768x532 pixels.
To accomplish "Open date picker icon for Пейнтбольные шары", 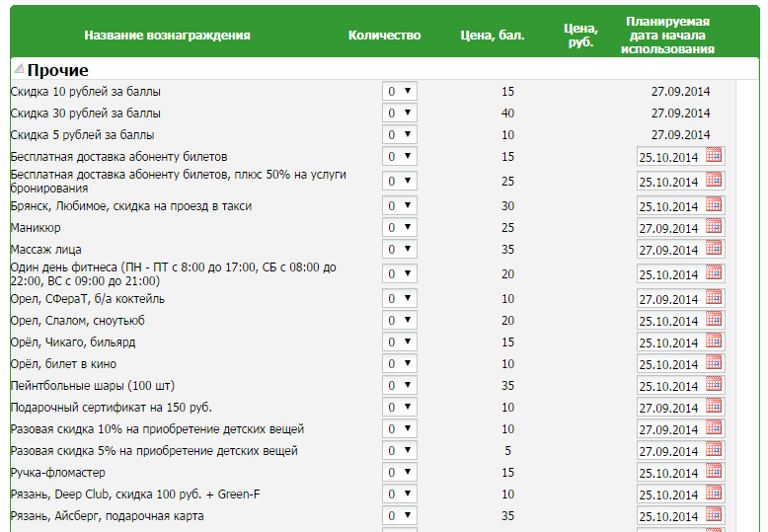I will tap(714, 385).
